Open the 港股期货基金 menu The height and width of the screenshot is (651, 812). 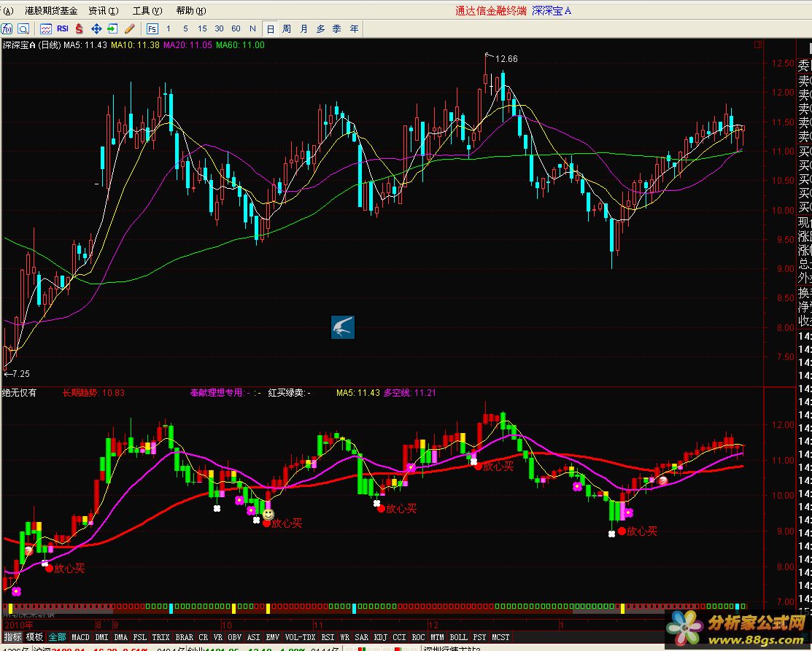pos(51,11)
